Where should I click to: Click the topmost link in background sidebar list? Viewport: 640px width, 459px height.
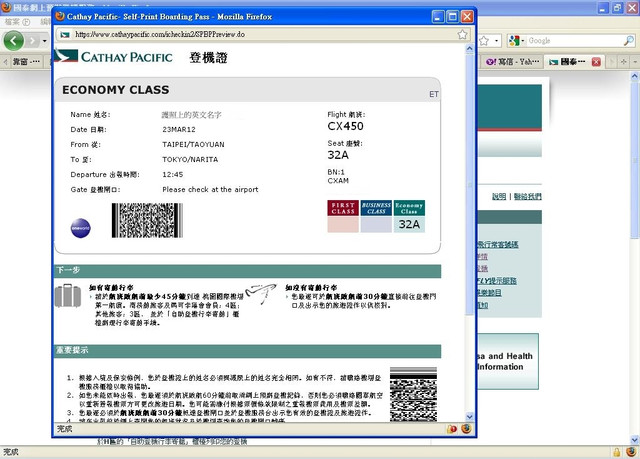498,244
